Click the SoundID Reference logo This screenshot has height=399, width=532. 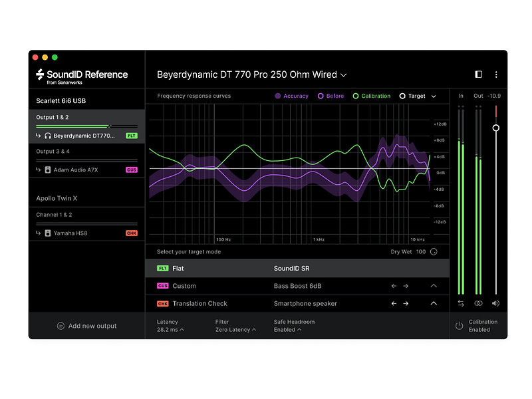tap(82, 76)
